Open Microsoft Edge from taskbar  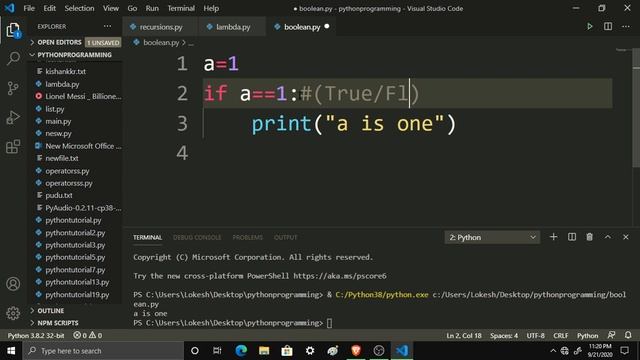[241, 351]
